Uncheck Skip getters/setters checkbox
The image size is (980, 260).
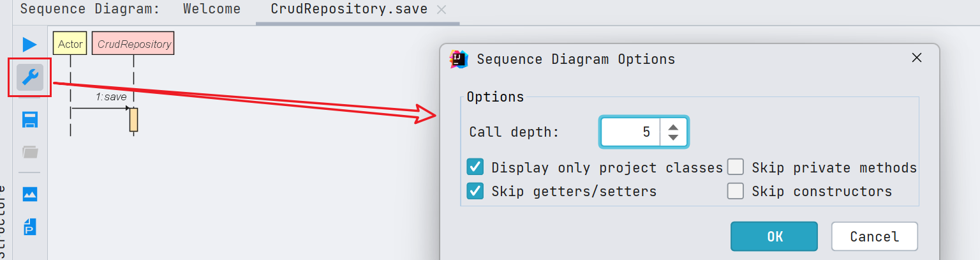click(475, 191)
